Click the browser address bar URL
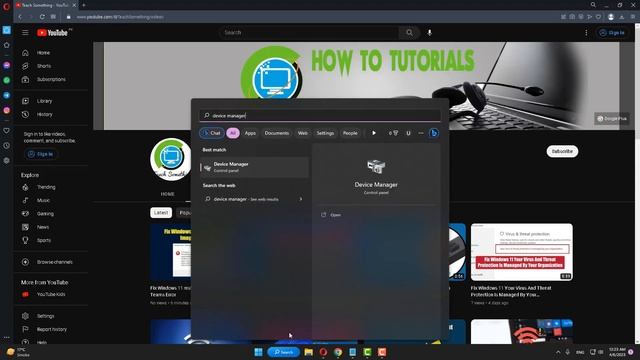The image size is (640, 360). coord(120,17)
